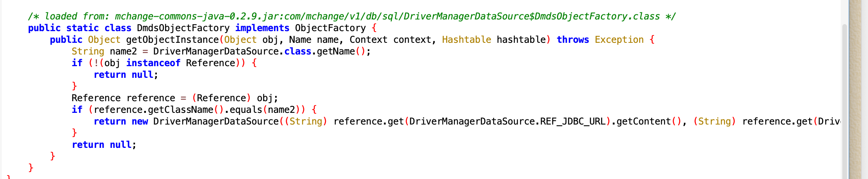Click the Context context parameter
The image size is (868, 179).
(x=390, y=40)
